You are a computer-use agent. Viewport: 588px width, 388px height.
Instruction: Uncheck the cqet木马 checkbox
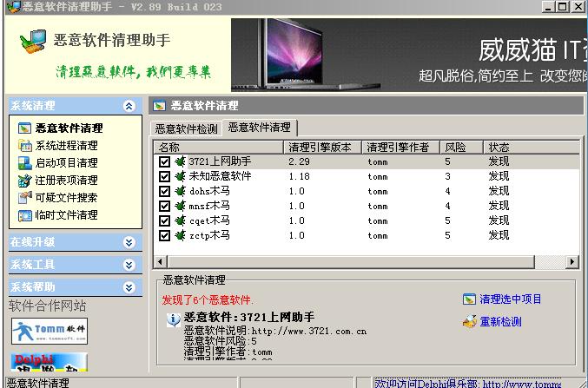[x=164, y=220]
